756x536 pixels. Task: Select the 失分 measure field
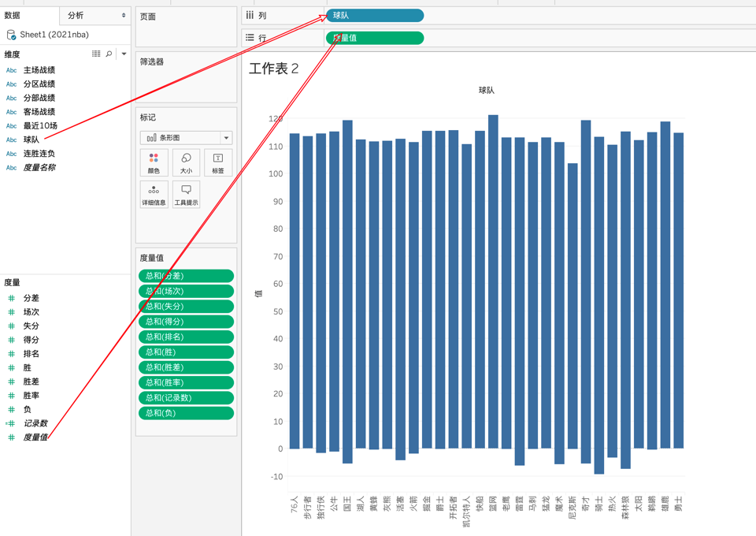31,326
